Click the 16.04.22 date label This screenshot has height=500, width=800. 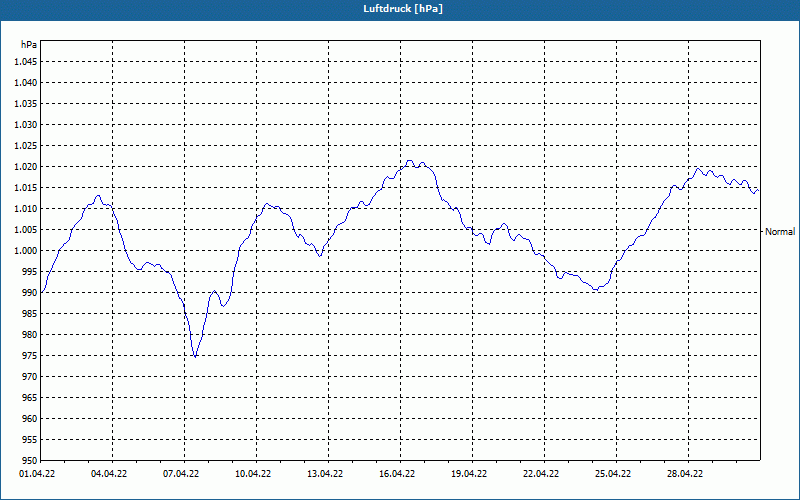397,474
